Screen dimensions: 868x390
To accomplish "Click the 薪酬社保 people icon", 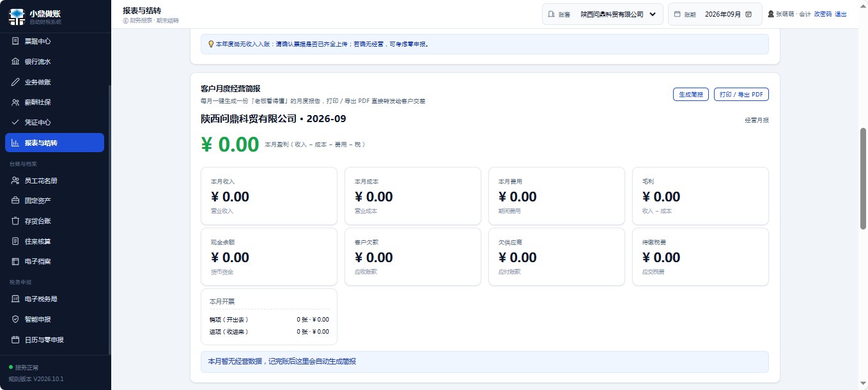I will [16, 102].
